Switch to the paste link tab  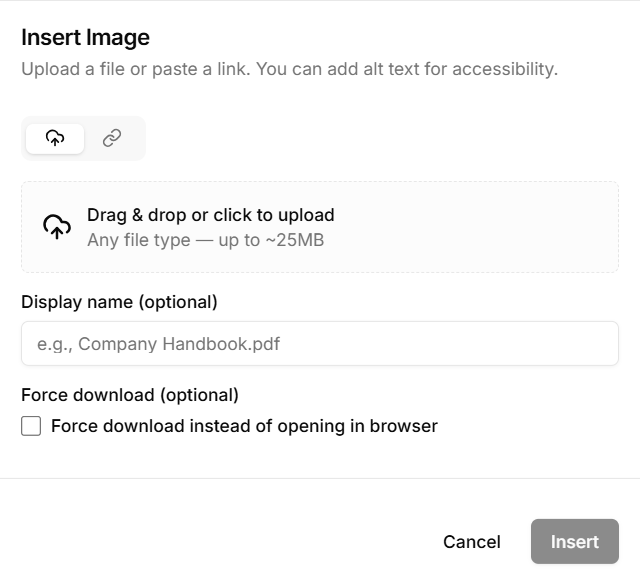112,138
